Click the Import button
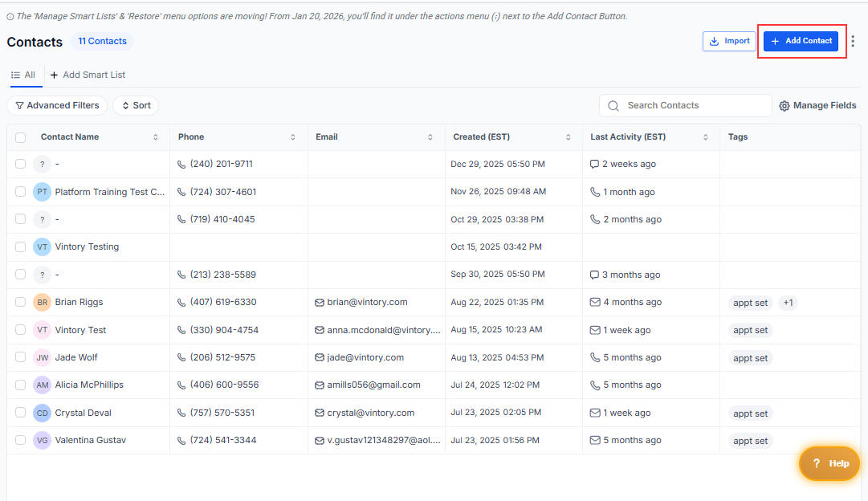Image resolution: width=868 pixels, height=501 pixels. coord(729,41)
